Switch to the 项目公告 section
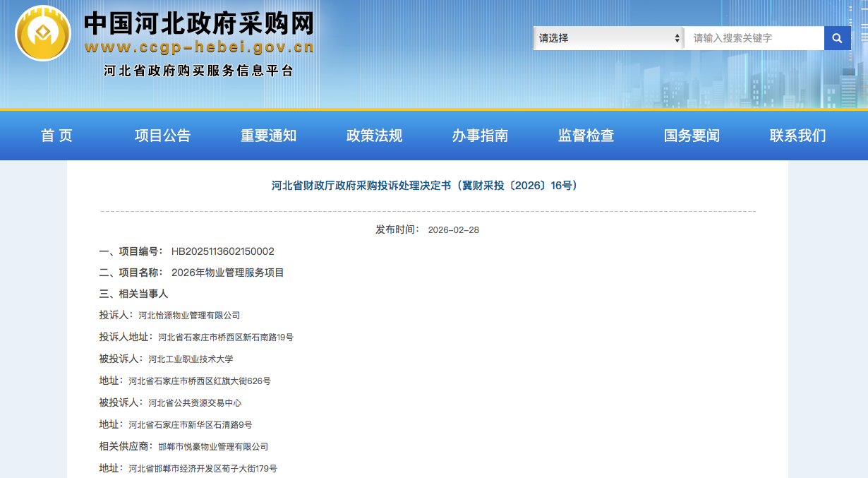Image resolution: width=868 pixels, height=478 pixels. click(162, 136)
